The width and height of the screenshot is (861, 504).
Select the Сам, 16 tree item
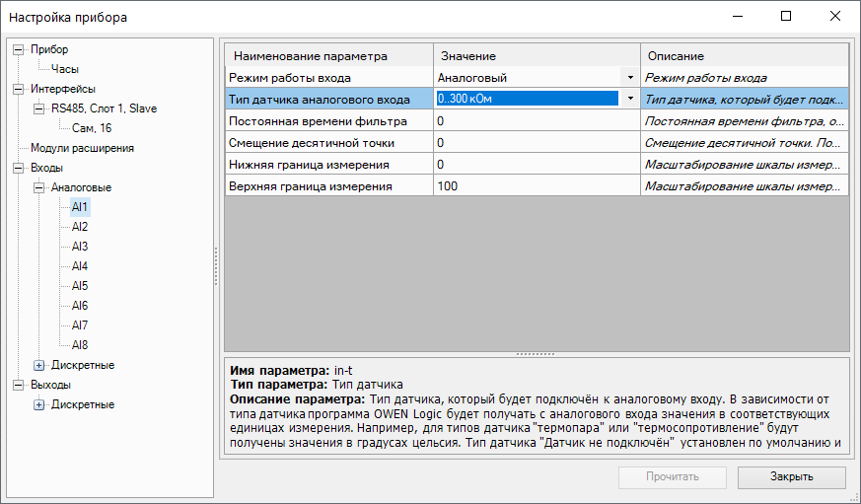click(91, 128)
